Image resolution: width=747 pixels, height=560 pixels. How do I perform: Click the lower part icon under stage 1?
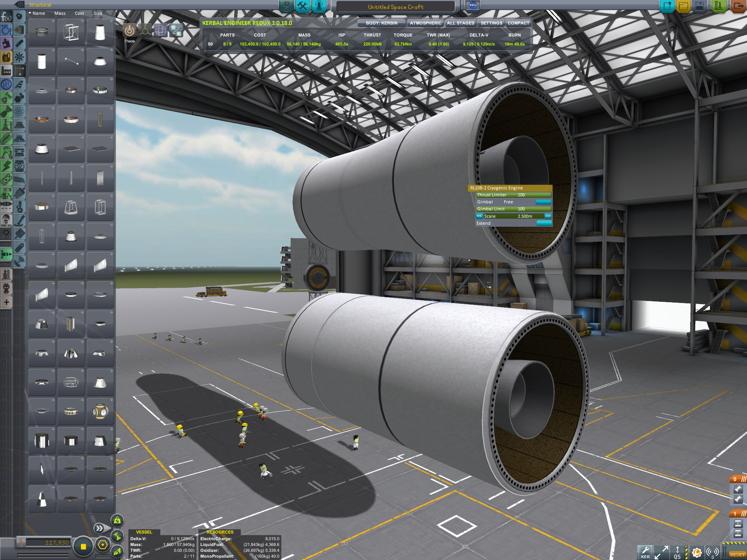coord(738,534)
